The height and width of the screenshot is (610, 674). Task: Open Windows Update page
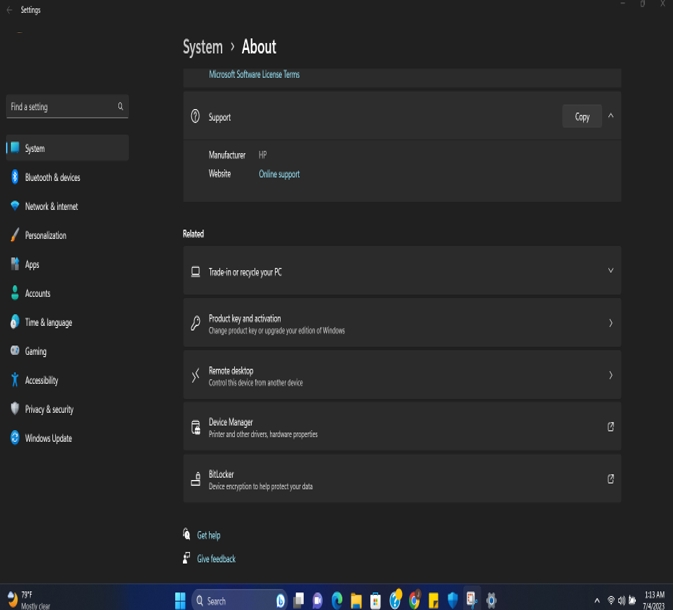[x=67, y=438]
